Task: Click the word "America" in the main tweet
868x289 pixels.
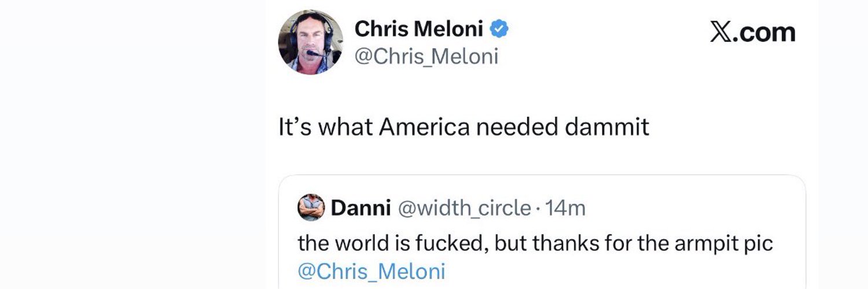Action: point(424,127)
